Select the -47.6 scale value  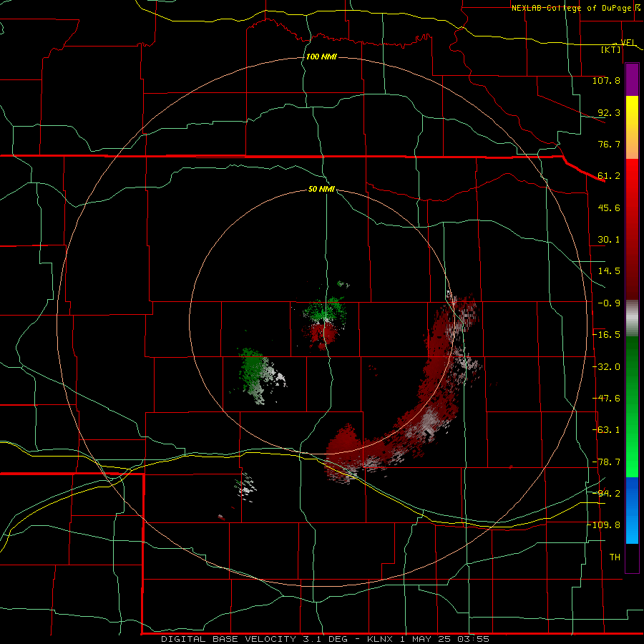pos(606,399)
